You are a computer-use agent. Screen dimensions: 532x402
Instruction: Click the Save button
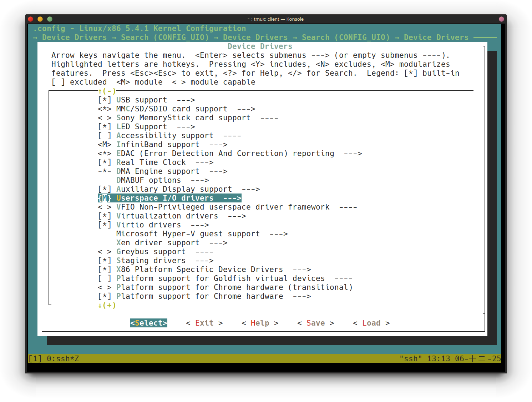click(x=315, y=323)
